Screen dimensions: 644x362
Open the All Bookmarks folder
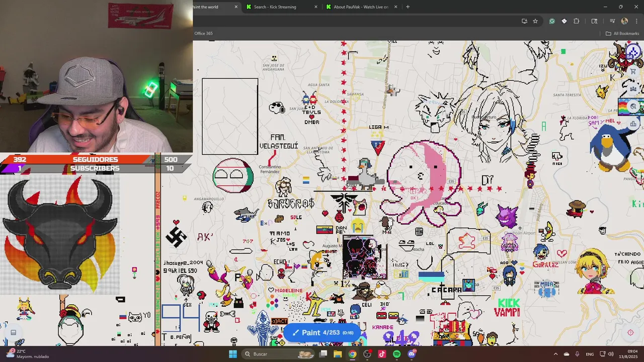tap(622, 34)
